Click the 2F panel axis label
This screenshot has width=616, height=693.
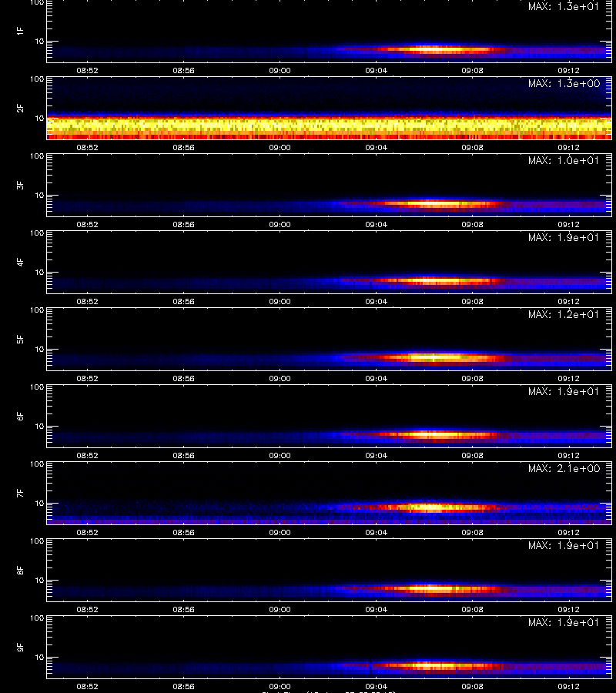[20, 109]
